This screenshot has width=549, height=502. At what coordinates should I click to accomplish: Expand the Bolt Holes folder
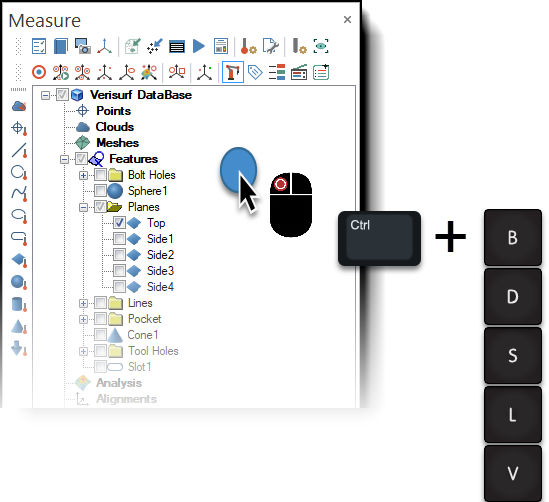pyautogui.click(x=83, y=175)
